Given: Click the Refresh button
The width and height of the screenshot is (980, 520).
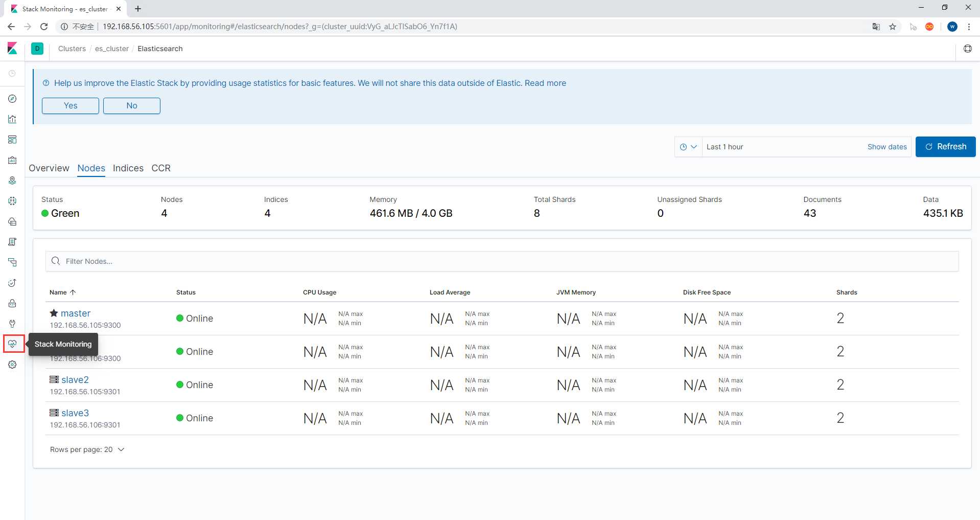Looking at the screenshot, I should click(946, 147).
